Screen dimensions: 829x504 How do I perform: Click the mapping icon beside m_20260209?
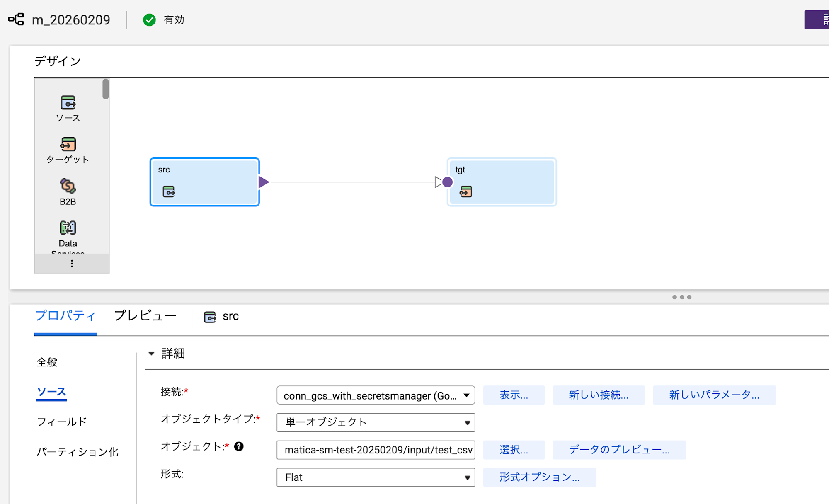16,19
